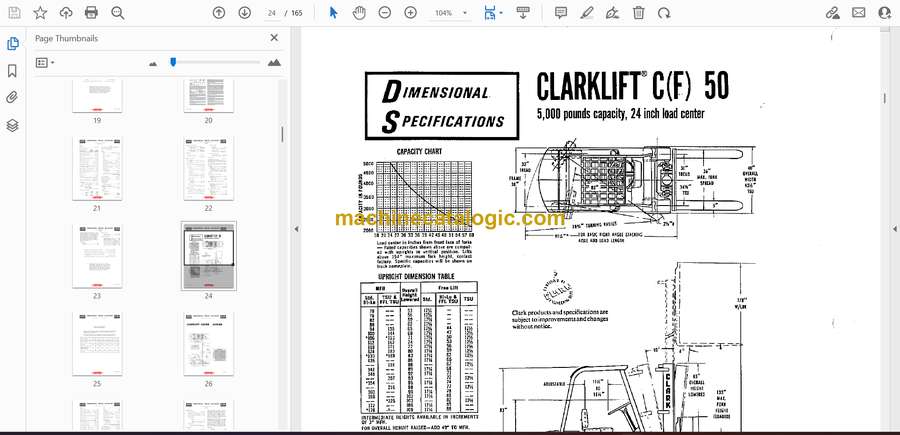
Task: Click the CLARKLIFT C(F) 50 heading
Action: (633, 87)
